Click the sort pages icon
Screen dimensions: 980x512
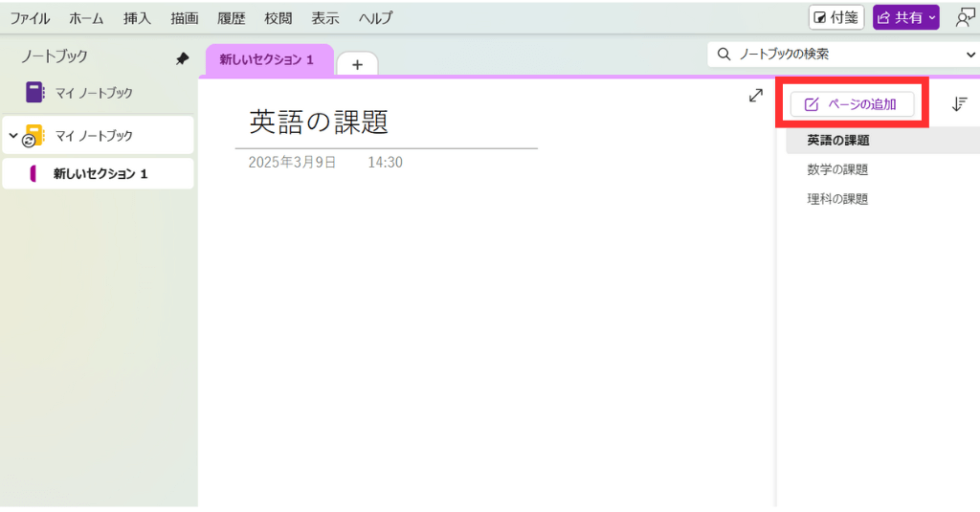pyautogui.click(x=960, y=104)
